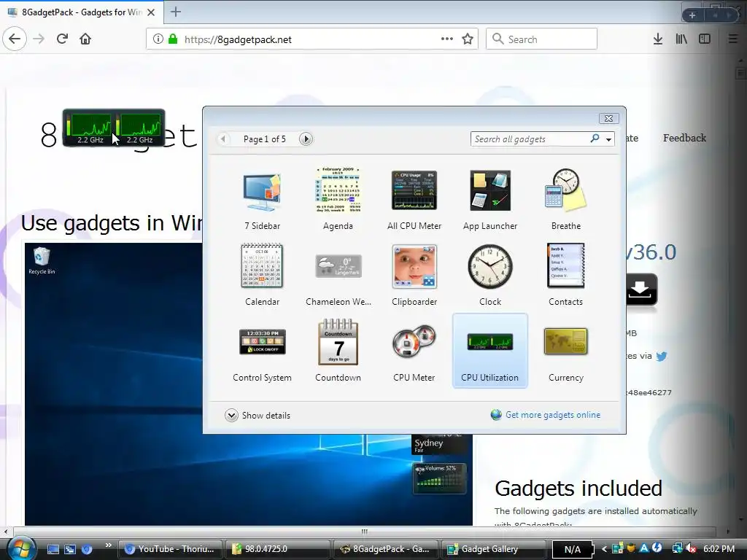
Task: Expand quick launch overflow chevron
Action: click(108, 545)
